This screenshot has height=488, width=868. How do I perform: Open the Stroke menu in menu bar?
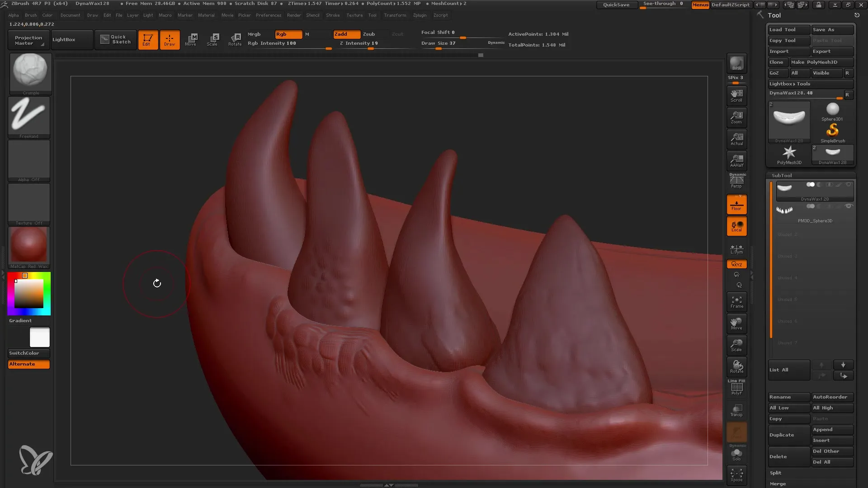[333, 15]
